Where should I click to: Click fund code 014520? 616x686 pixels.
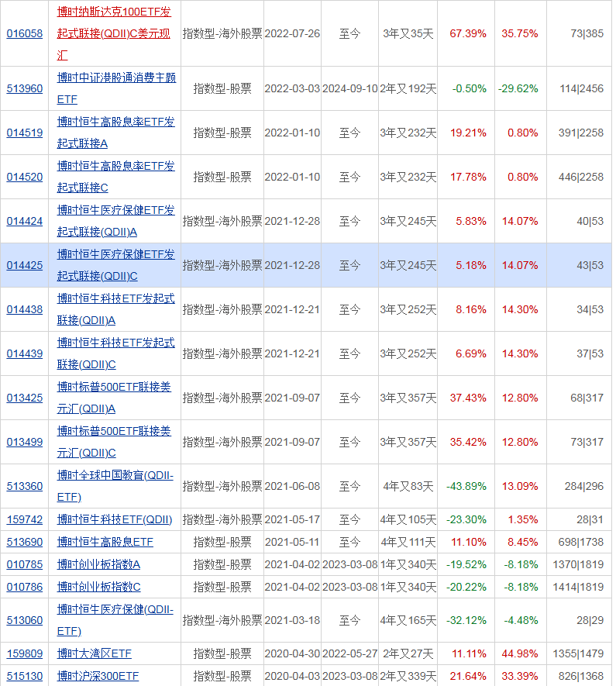click(x=25, y=178)
